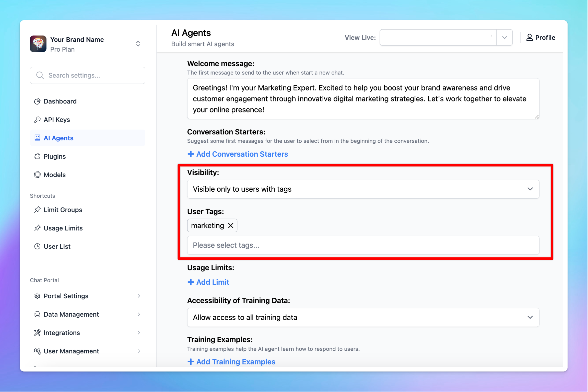Expand the Accessibility of Training Data dropdown
Screen dimensions: 588x392
pyautogui.click(x=530, y=317)
